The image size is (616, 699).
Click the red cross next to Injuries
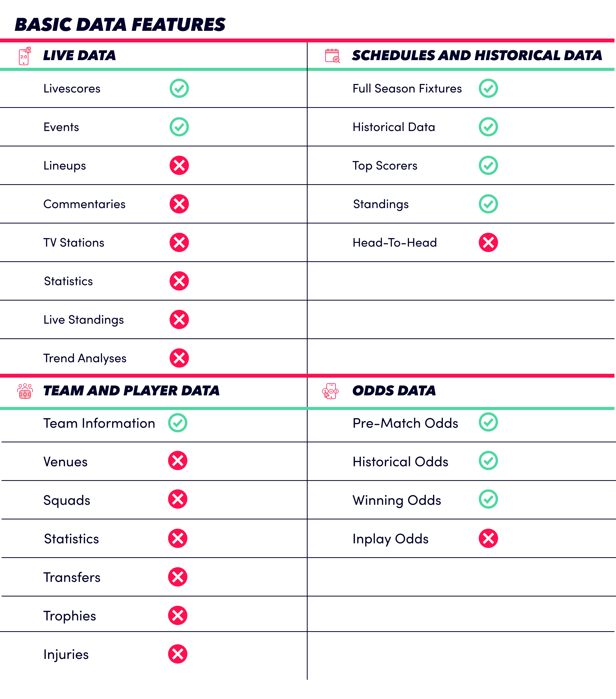[x=178, y=654]
